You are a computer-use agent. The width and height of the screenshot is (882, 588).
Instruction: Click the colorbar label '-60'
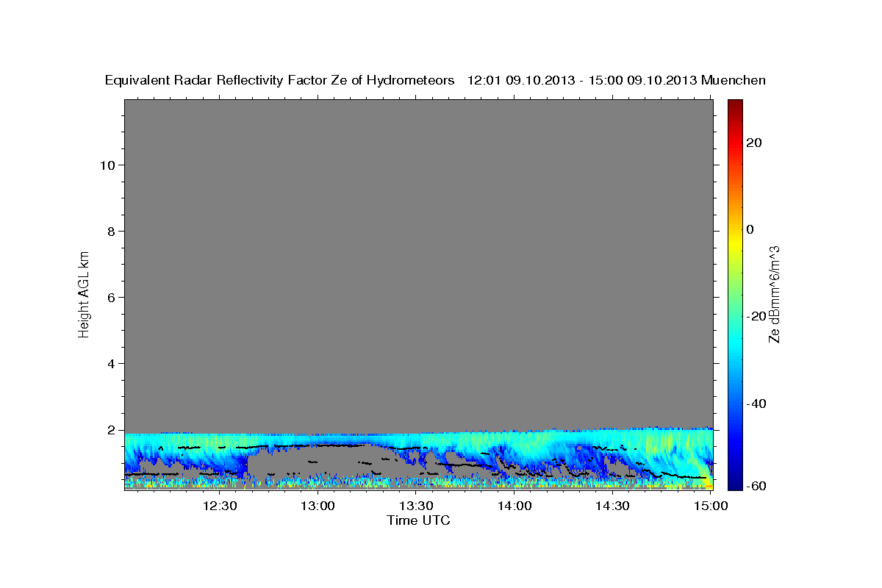(x=755, y=486)
